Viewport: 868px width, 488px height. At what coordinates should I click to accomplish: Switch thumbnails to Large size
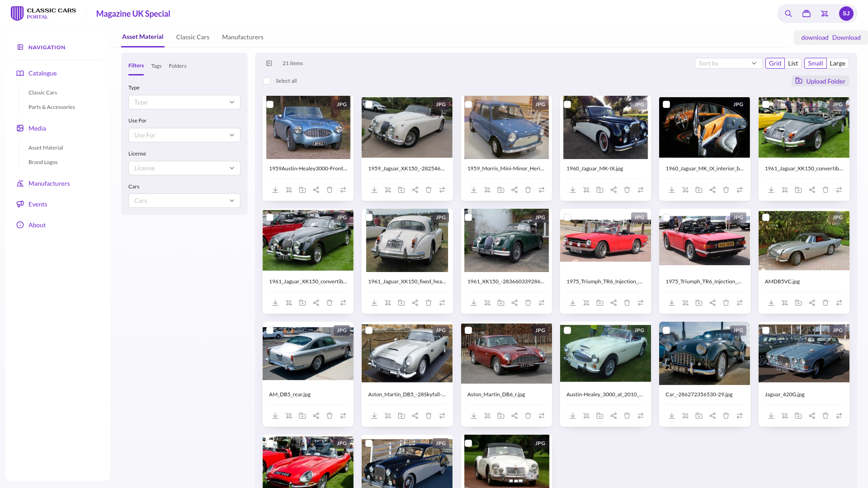pos(837,63)
